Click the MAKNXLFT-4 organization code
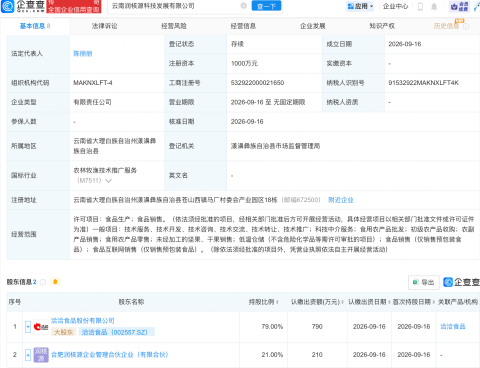The height and width of the screenshot is (368, 480). pos(93,83)
